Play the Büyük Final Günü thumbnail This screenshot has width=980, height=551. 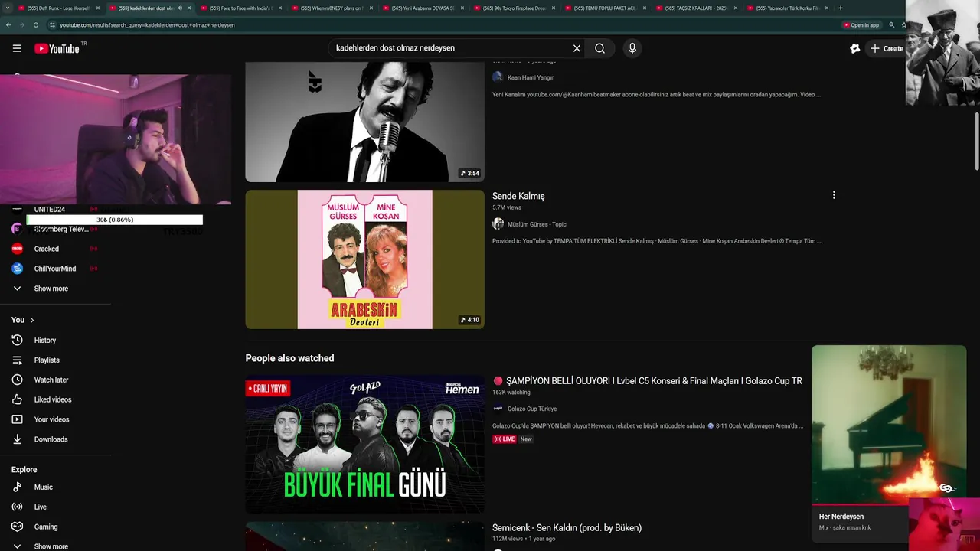point(364,444)
